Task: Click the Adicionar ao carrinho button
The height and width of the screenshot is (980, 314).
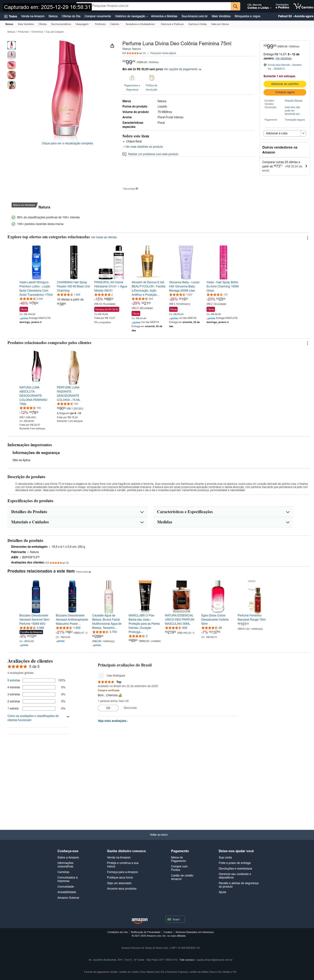Action: (x=285, y=84)
